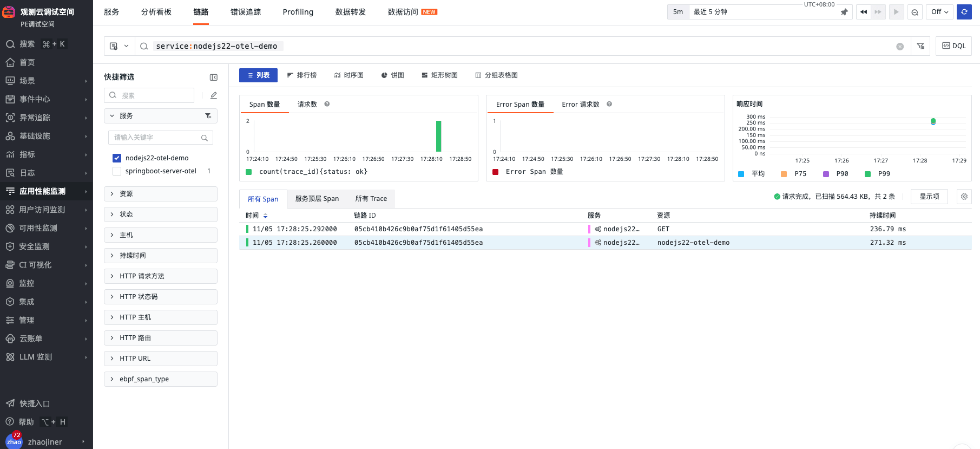Uncheck the nodejs22-otel-demo service checkbox
The height and width of the screenshot is (449, 980).
(x=117, y=158)
